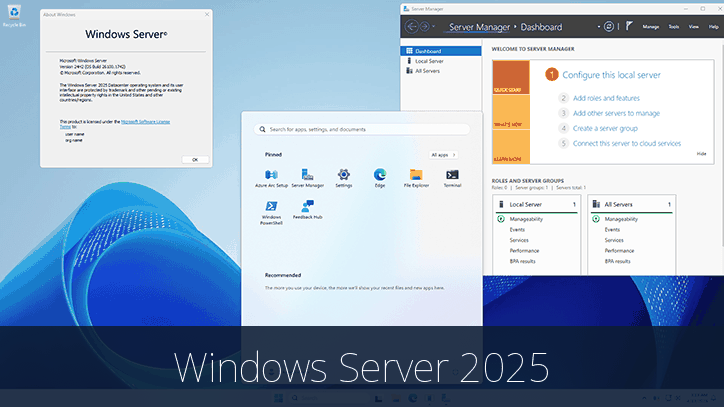This screenshot has height=407, width=724.
Task: Click Add roles and features link
Action: click(x=606, y=98)
